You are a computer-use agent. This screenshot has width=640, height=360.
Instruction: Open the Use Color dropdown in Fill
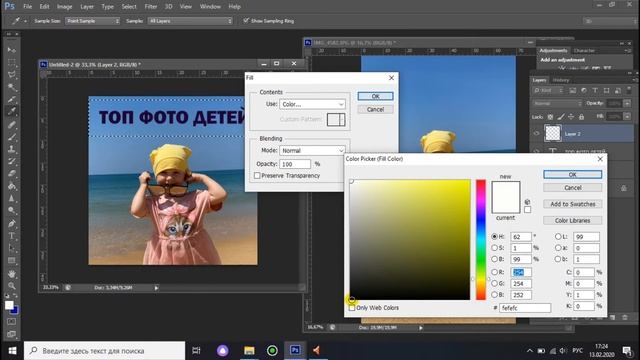[x=312, y=104]
